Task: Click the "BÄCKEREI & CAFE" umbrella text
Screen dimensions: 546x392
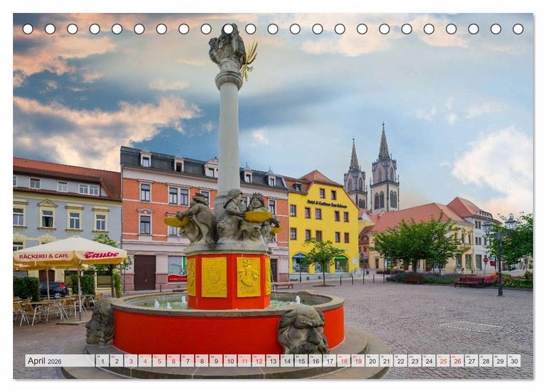Action: (x=44, y=256)
